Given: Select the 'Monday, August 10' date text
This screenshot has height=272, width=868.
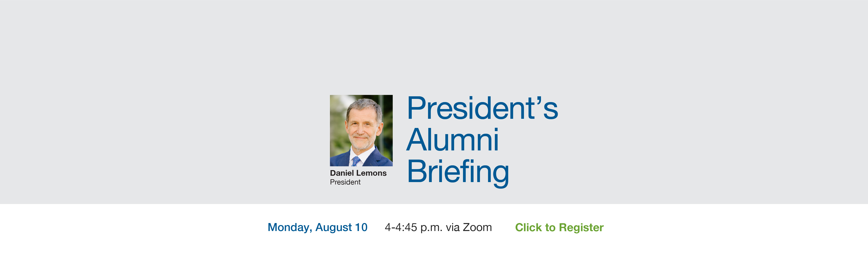Looking at the screenshot, I should tap(317, 228).
